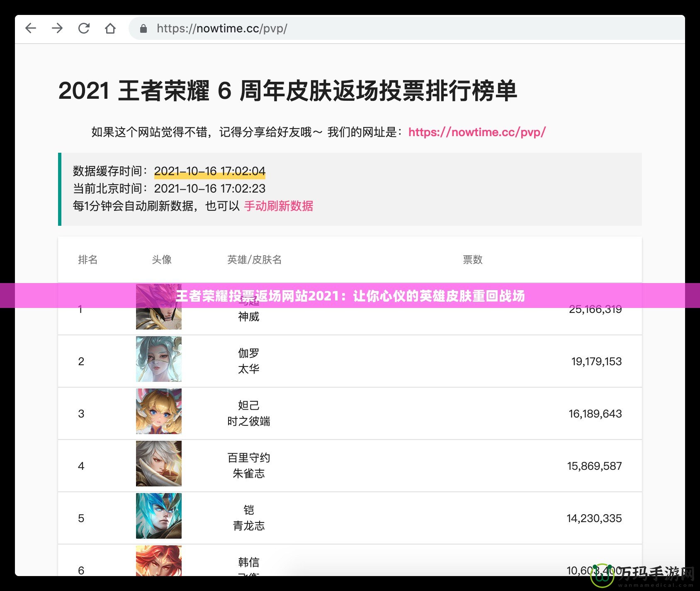Click the 排名 column header
Viewport: 700px width, 591px height.
tap(88, 260)
